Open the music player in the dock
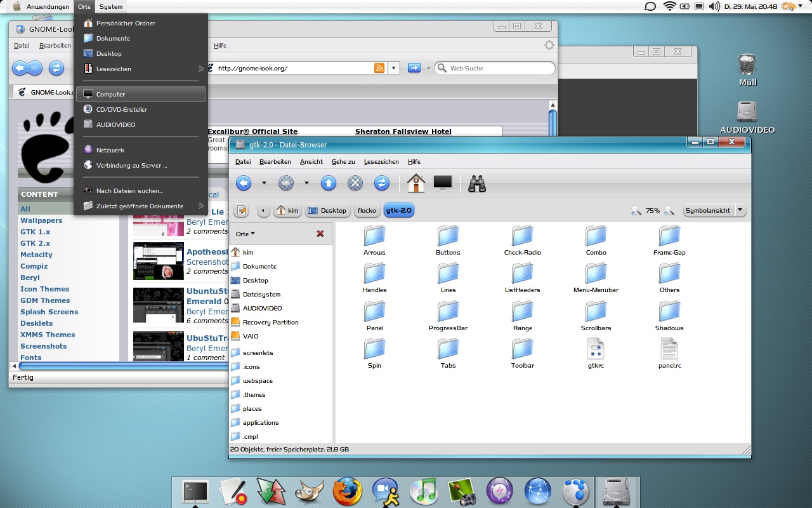Image resolution: width=812 pixels, height=508 pixels. tap(423, 492)
